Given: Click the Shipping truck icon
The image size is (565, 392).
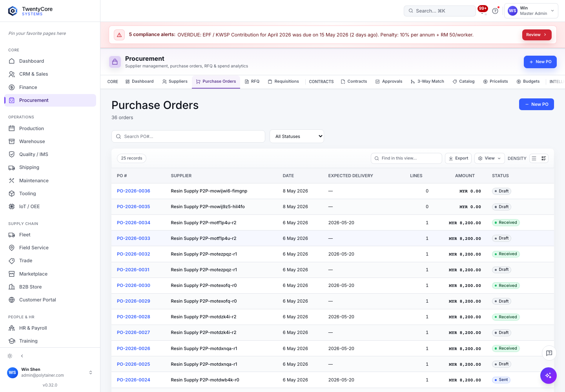Looking at the screenshot, I should 12,167.
